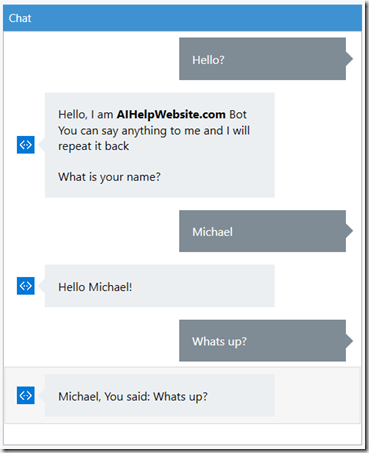Click the arrow tail of the Michael bubble
369x453 pixels.
tap(349, 231)
